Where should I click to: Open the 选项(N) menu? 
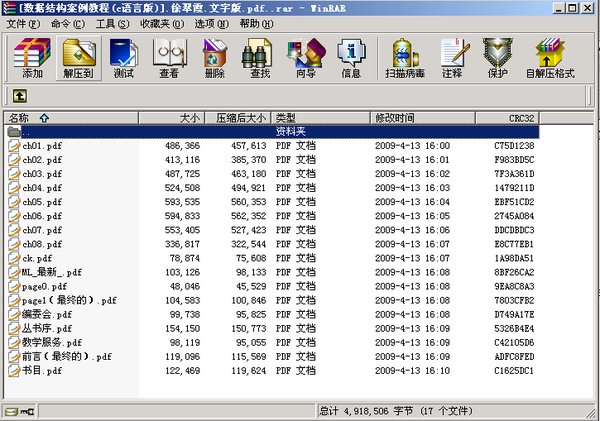pyautogui.click(x=212, y=24)
